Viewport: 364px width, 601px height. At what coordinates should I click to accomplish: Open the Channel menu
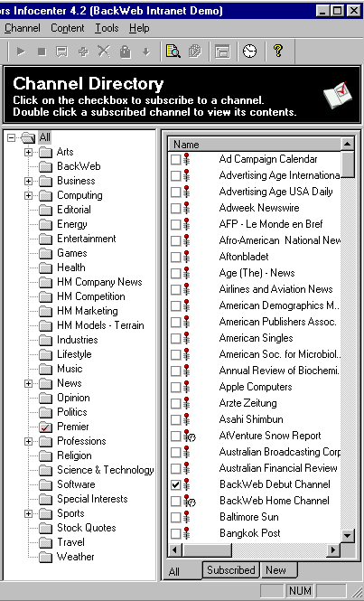coord(23,28)
